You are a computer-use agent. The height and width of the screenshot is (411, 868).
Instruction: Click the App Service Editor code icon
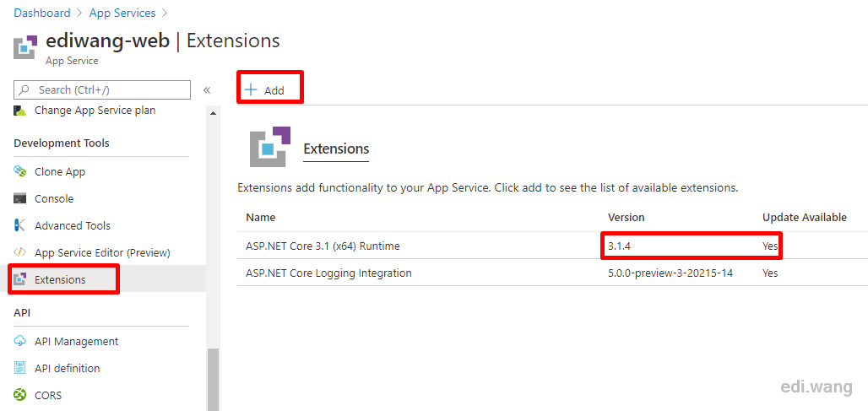[20, 252]
